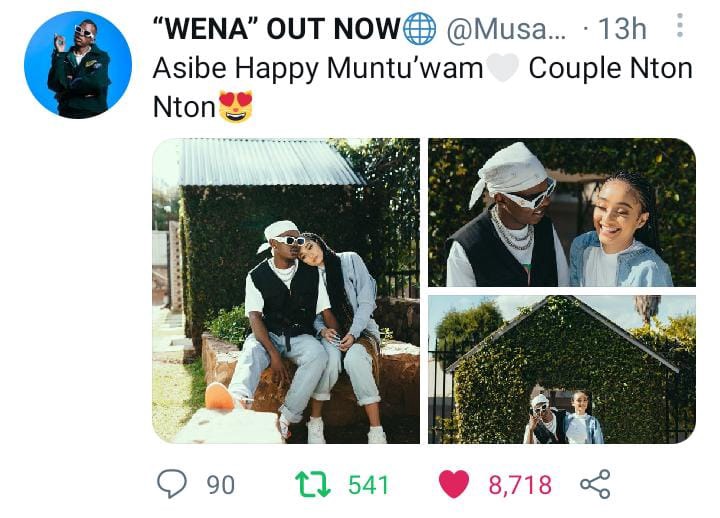Click the "WENA" OUT NOW display name
Image resolution: width=720 pixels, height=518 pixels.
point(277,28)
